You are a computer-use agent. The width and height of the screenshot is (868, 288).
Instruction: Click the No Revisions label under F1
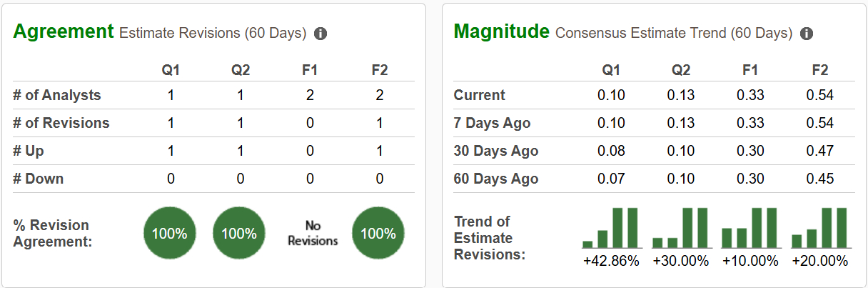313,234
